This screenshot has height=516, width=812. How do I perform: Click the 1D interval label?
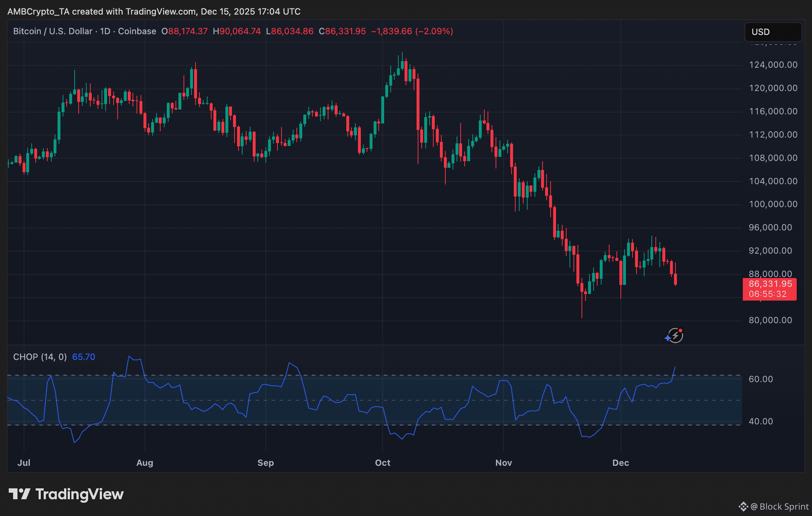point(105,31)
